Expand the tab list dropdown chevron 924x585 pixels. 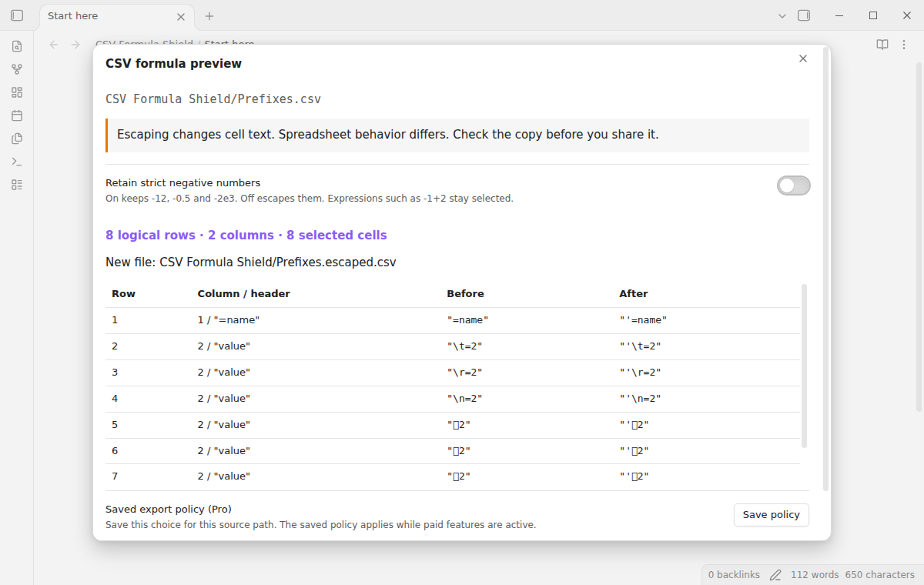click(782, 15)
